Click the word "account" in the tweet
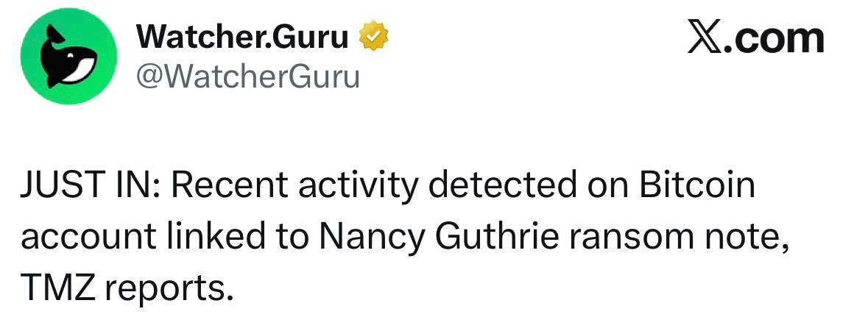Screen dimensions: 868x331 (x=88, y=238)
